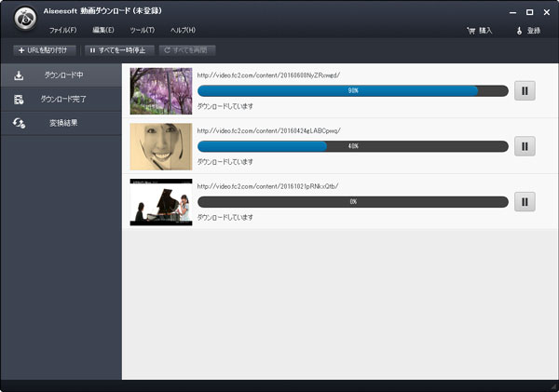Switch to the ダウンロード完了 sidebar tab
Viewport: 559px width, 392px height.
(61, 99)
